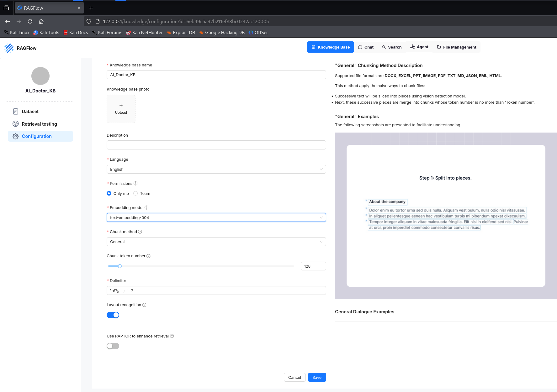Upload a knowledge base photo
The height and width of the screenshot is (392, 557).
[x=121, y=109]
